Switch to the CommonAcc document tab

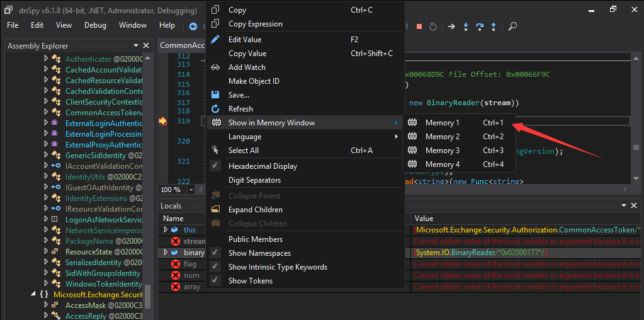click(183, 45)
